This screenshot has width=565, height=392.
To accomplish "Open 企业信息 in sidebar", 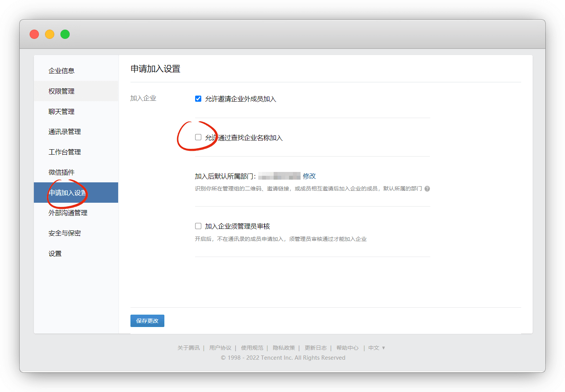I will 62,71.
